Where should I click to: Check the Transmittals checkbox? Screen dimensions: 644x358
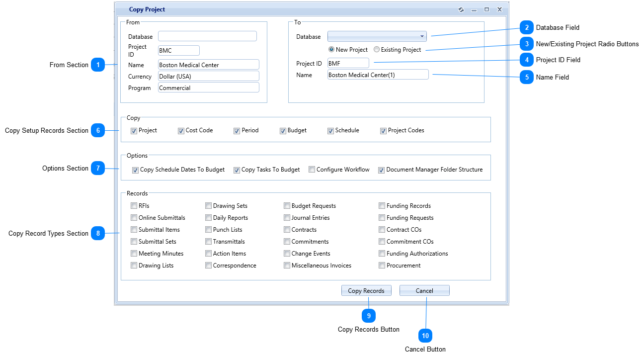209,242
